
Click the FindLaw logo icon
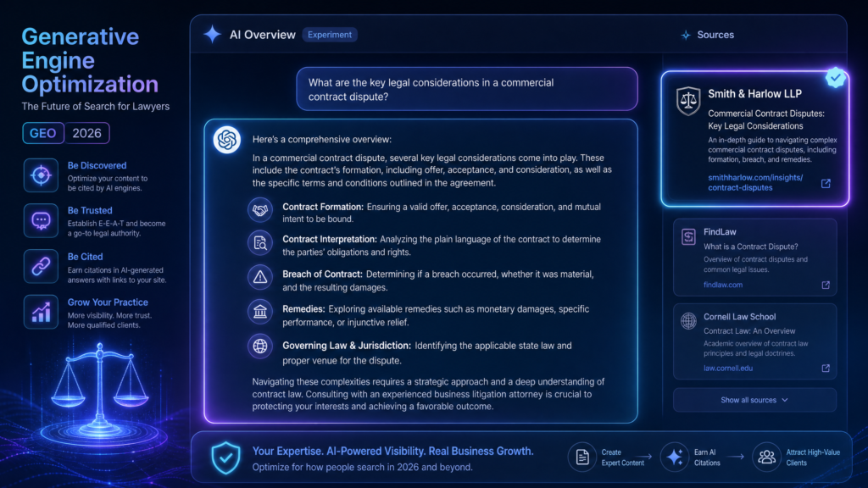click(688, 237)
